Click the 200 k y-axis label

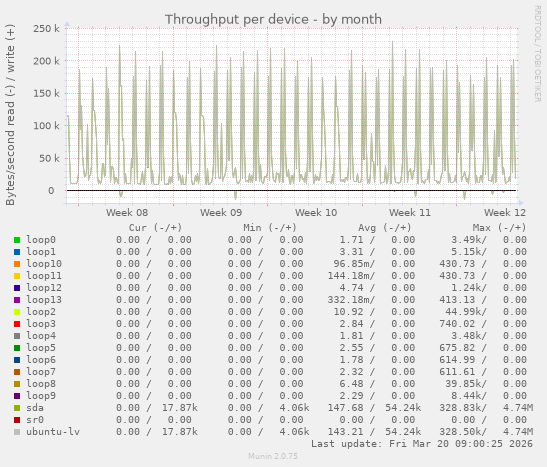click(46, 61)
